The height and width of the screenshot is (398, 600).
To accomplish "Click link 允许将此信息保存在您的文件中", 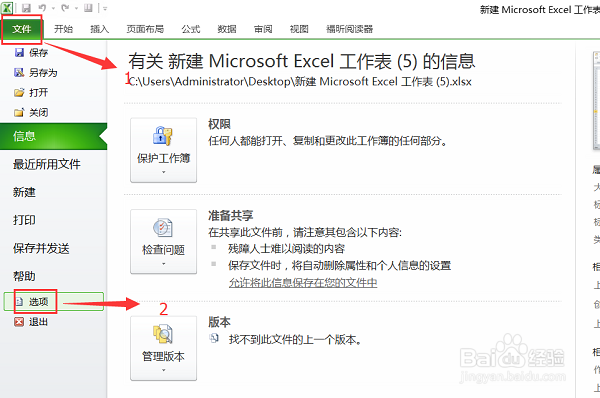I will point(303,282).
